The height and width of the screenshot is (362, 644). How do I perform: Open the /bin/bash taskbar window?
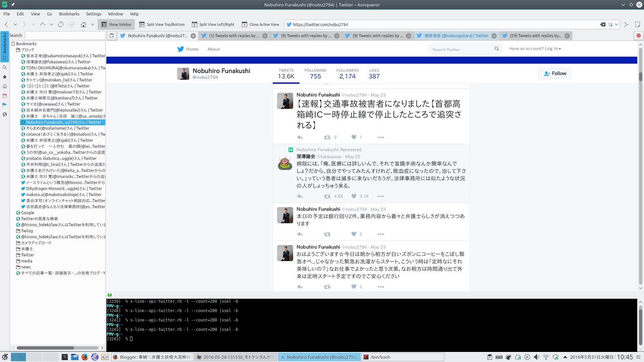pos(402,357)
